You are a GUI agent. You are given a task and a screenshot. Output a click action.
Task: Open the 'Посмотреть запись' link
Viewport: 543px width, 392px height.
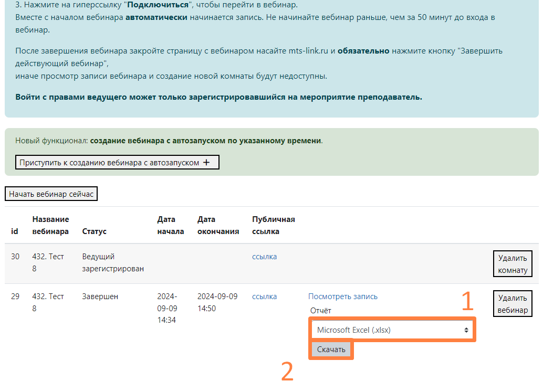point(342,296)
